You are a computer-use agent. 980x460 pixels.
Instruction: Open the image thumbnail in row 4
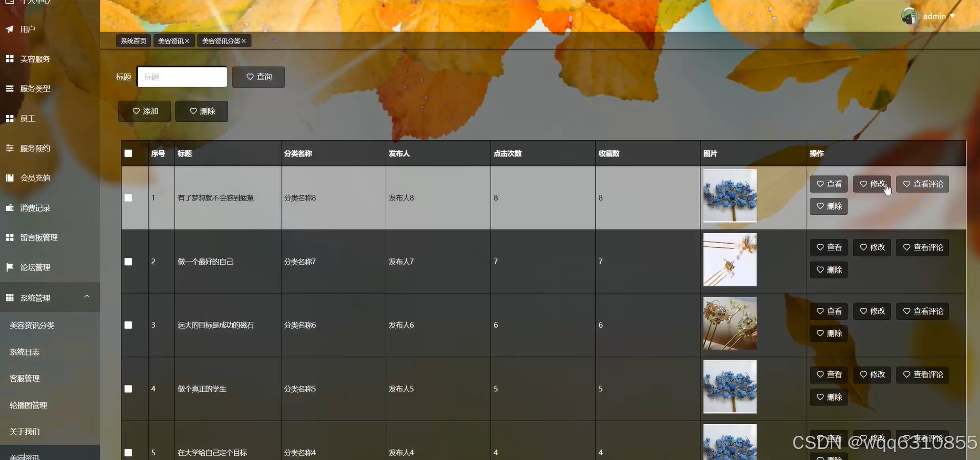pyautogui.click(x=730, y=387)
